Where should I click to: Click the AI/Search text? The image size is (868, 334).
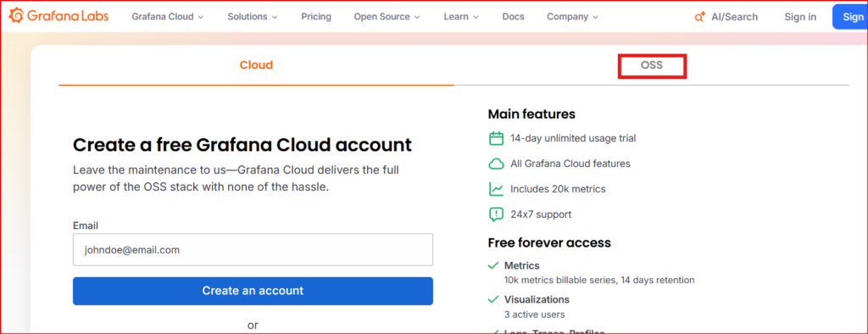click(x=734, y=17)
